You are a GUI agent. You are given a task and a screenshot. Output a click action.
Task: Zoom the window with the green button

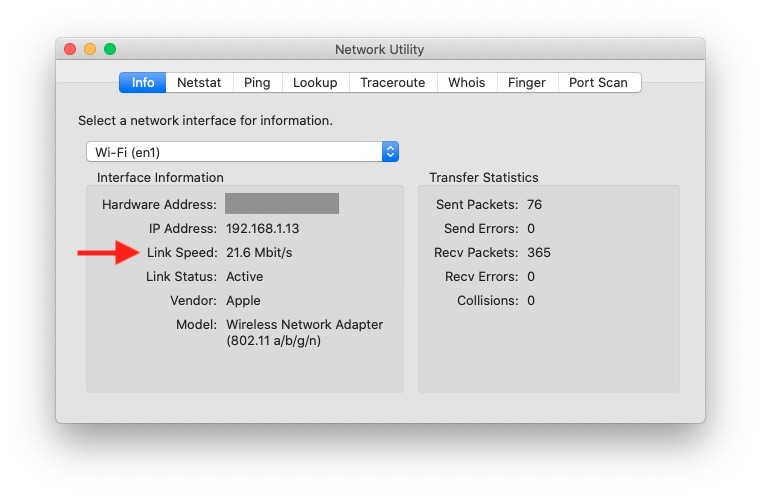(110, 49)
